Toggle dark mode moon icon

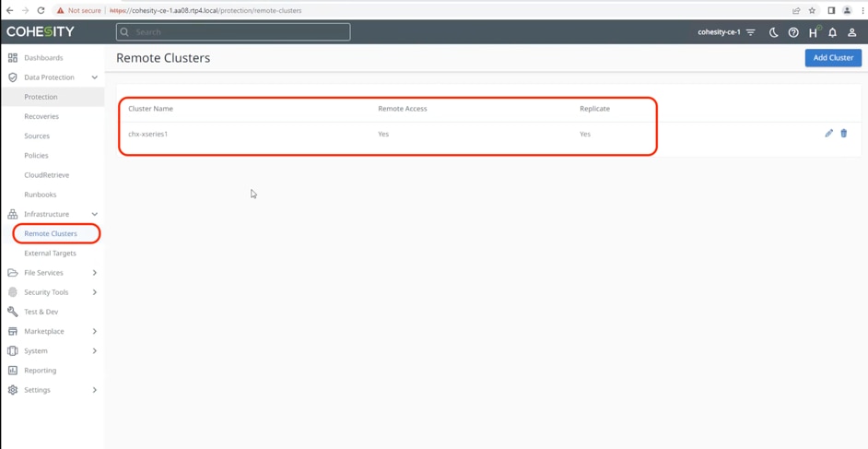point(774,32)
